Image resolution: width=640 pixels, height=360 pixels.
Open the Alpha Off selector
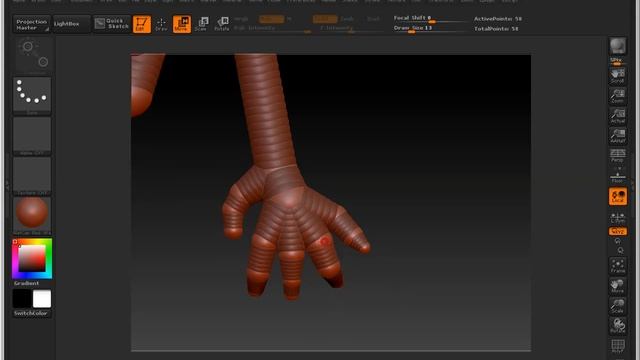coord(32,136)
